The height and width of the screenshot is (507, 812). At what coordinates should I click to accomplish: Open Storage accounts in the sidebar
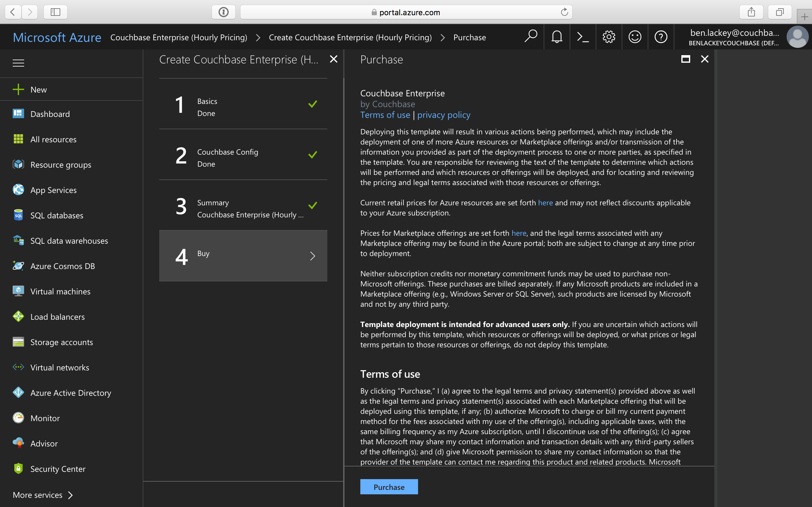pyautogui.click(x=62, y=342)
